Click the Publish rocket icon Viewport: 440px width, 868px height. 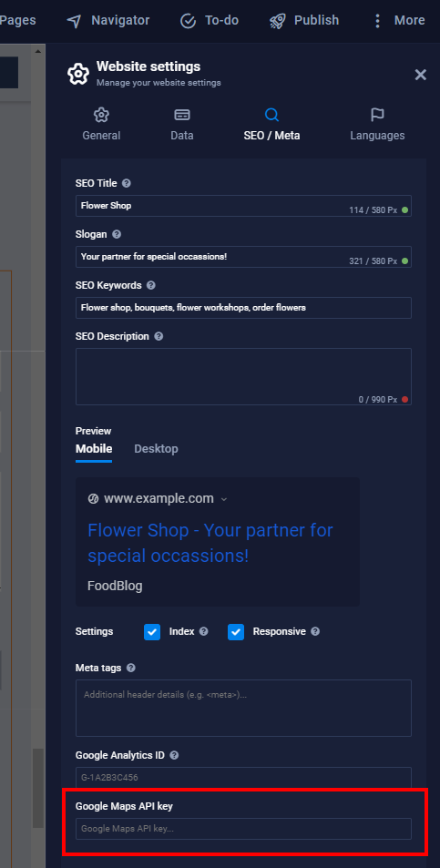277,21
